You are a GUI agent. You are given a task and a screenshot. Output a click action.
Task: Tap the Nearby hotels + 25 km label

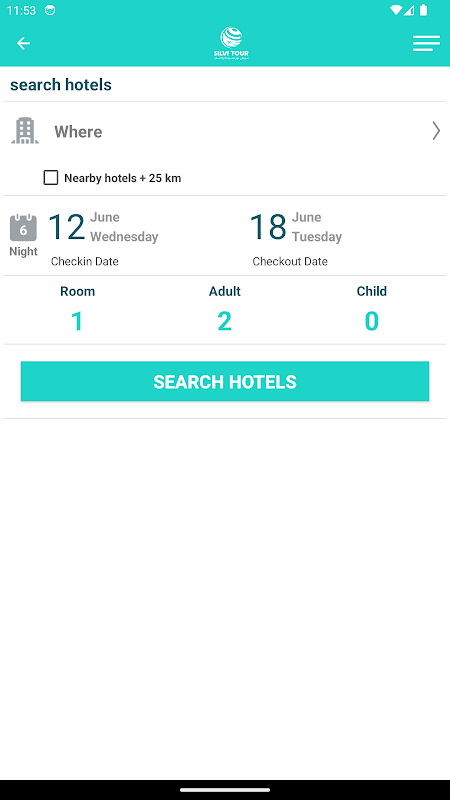122,178
